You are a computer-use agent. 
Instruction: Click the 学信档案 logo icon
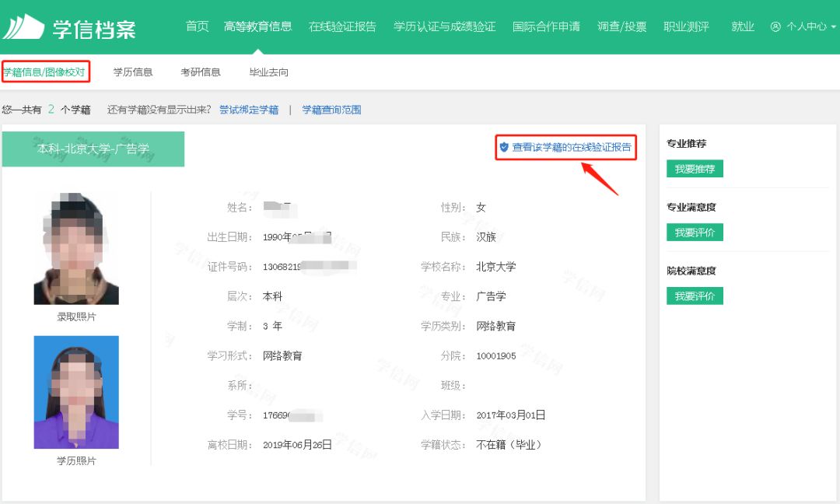[23, 26]
